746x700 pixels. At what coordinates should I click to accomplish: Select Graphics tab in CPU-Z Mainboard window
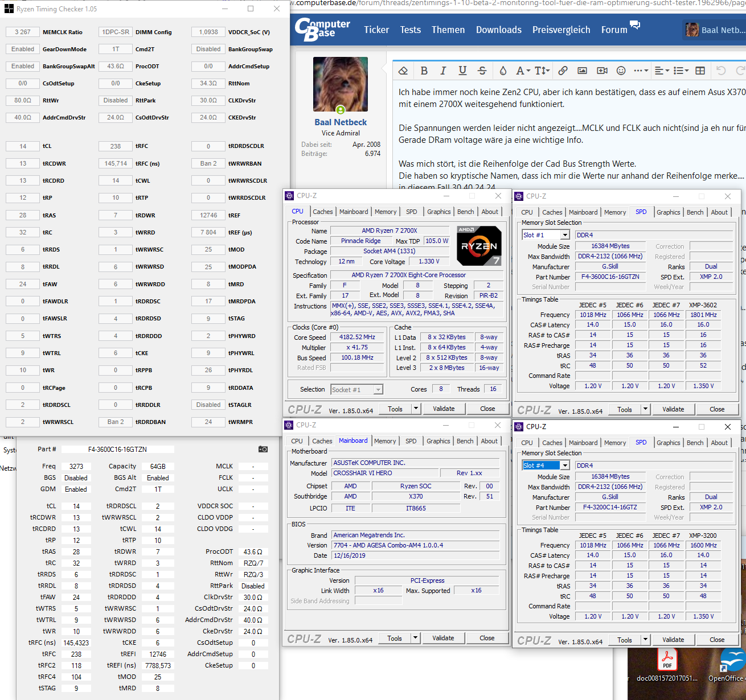click(x=438, y=441)
